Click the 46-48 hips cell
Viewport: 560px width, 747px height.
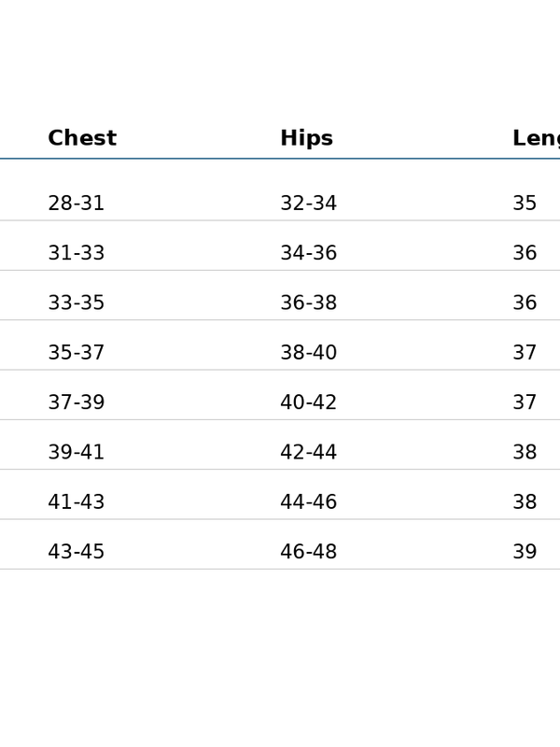point(308,553)
